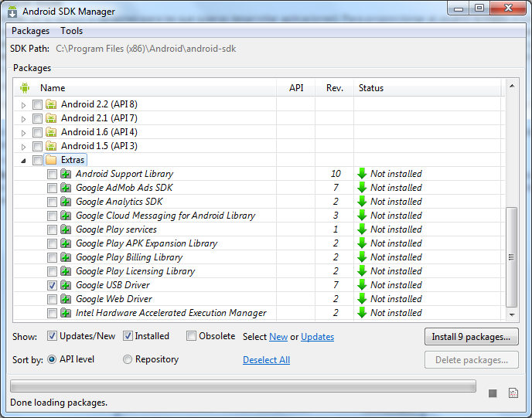Click the package list vertical scrollbar thumb
This screenshot has height=418, width=532.
tap(511, 257)
